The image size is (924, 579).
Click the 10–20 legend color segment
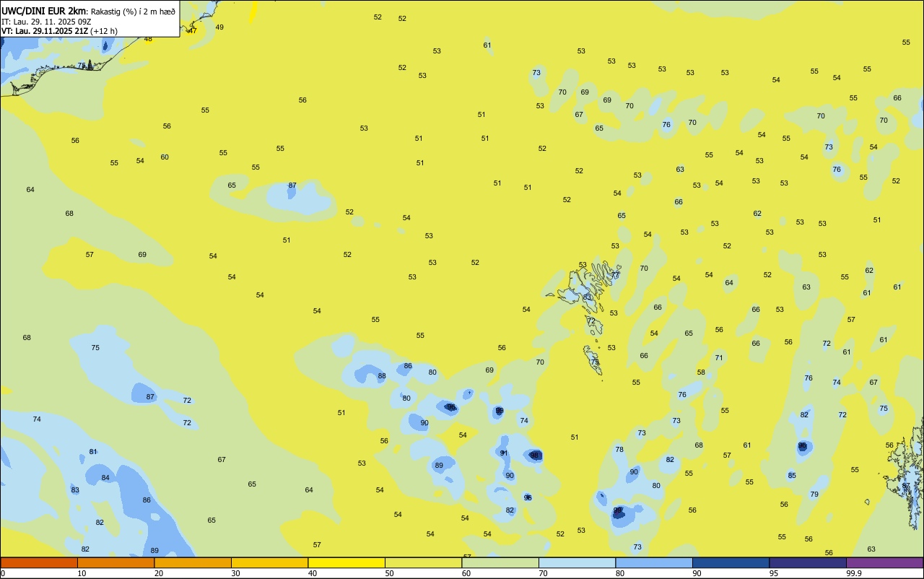pos(115,562)
